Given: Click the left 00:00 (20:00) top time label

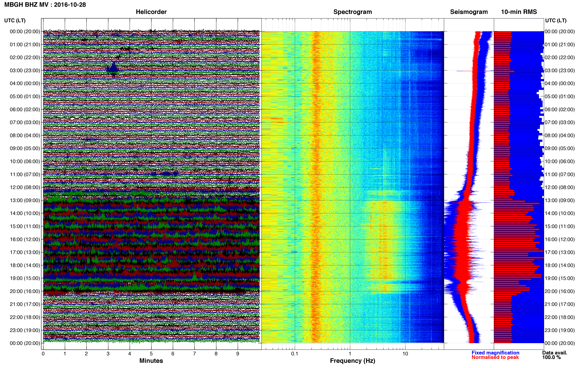Looking at the screenshot, I should [25, 32].
